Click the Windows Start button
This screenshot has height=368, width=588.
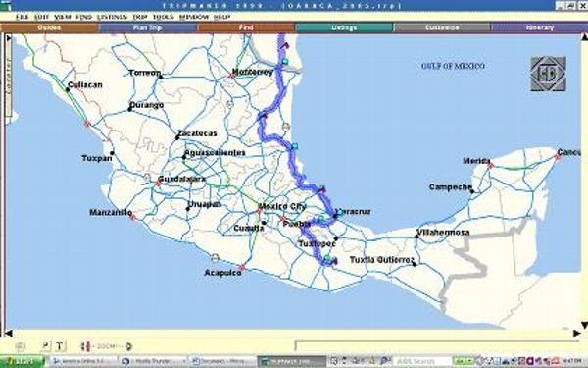point(22,361)
